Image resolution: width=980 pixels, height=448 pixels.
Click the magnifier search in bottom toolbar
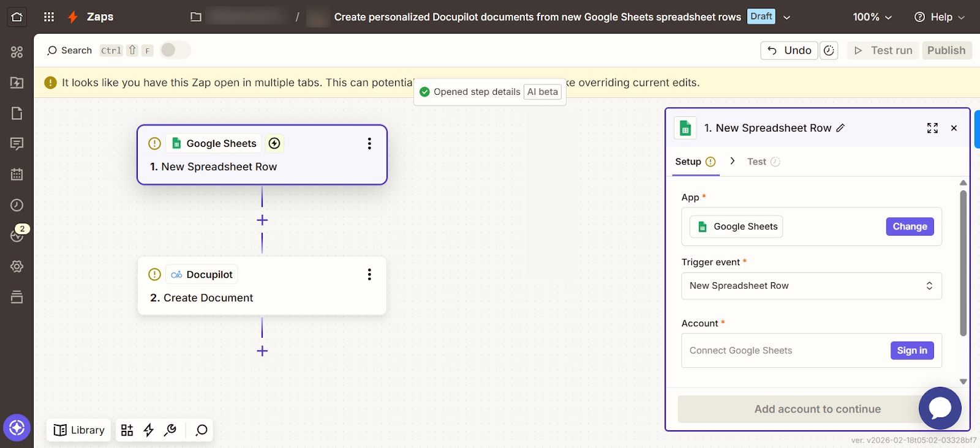[x=202, y=430]
